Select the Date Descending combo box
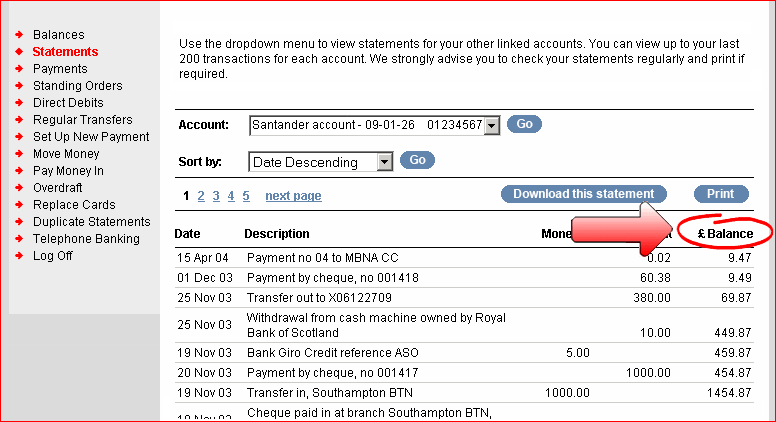This screenshot has width=776, height=422. [321, 162]
